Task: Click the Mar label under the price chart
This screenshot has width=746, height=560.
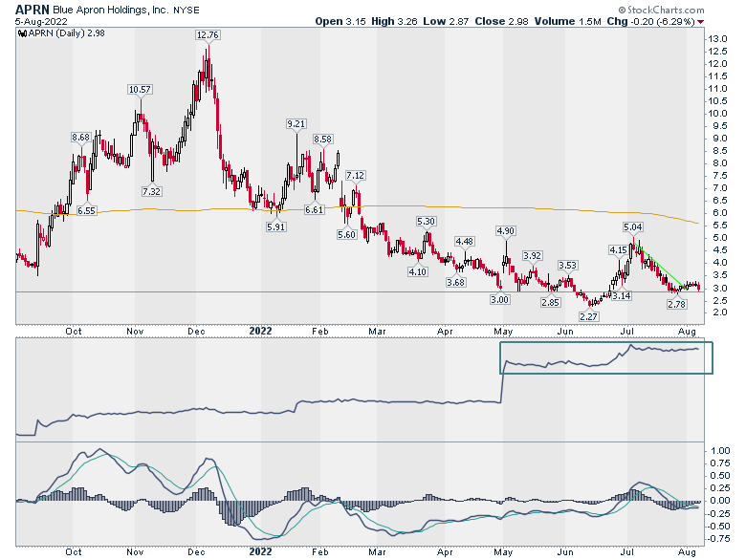Action: pos(377,331)
